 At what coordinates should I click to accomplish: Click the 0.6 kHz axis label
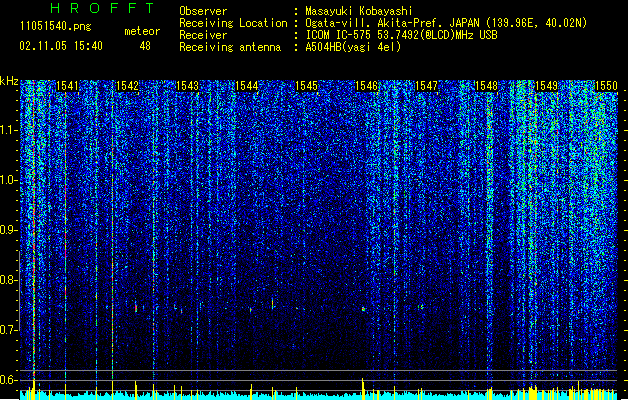[9, 380]
